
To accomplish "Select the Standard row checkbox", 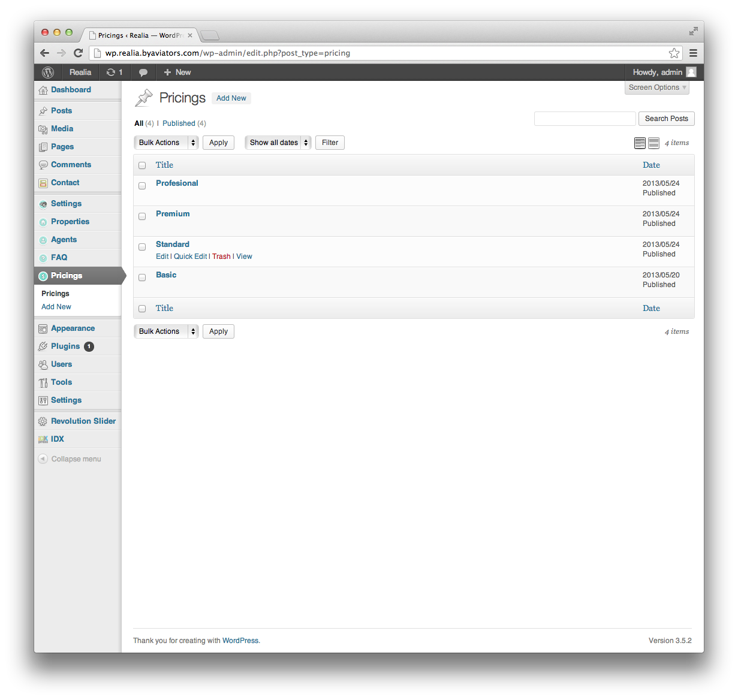I will click(142, 247).
